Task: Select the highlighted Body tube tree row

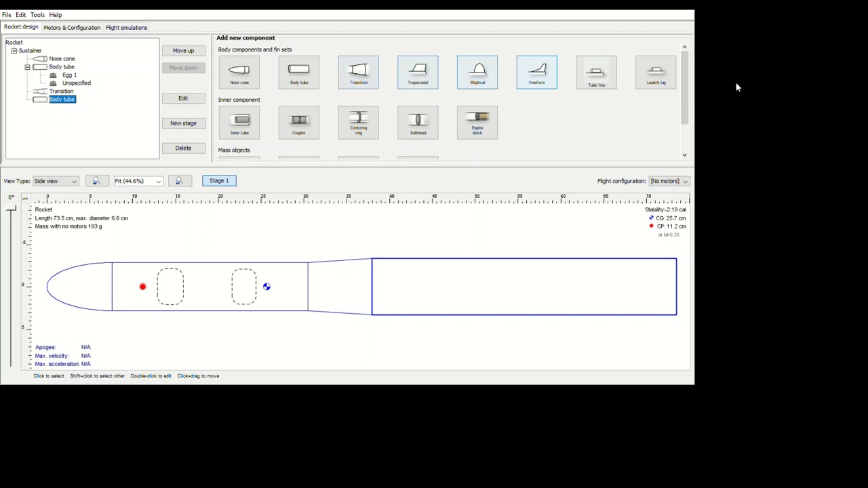Action: click(x=62, y=100)
